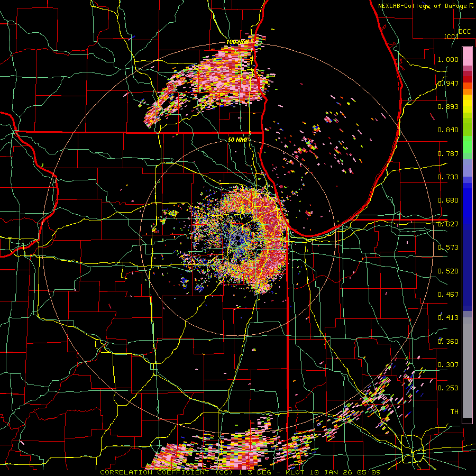Select the 0.253 scale value

(448, 388)
